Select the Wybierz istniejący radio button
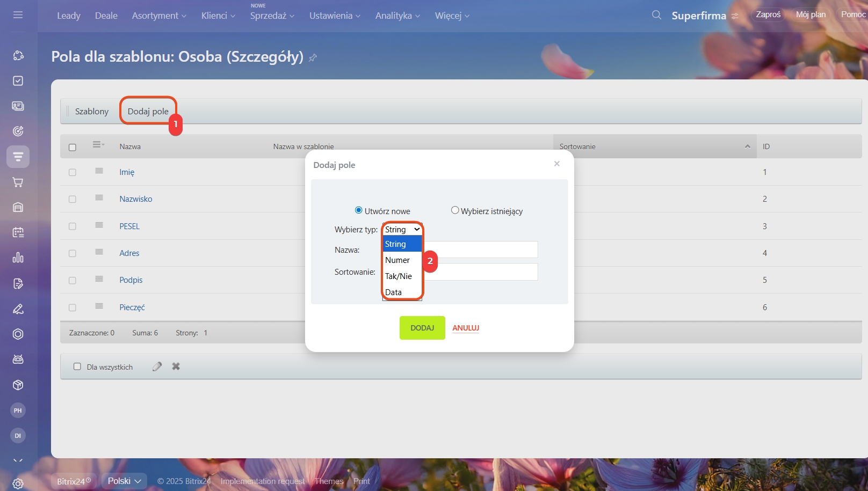This screenshot has width=868, height=491. pos(455,210)
